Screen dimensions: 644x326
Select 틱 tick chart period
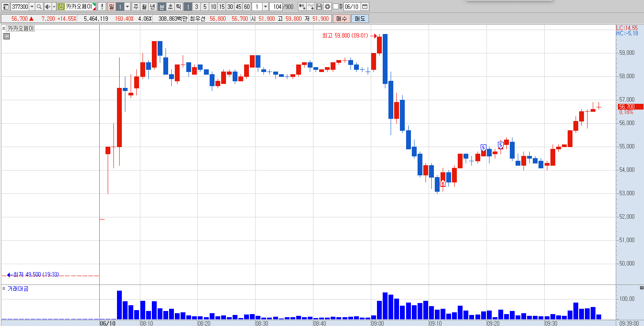tap(178, 7)
